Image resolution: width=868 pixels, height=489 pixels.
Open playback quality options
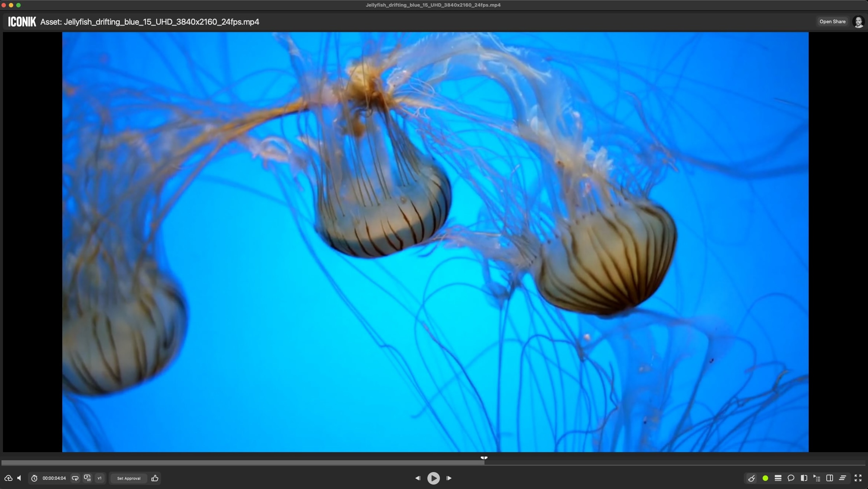click(x=87, y=478)
